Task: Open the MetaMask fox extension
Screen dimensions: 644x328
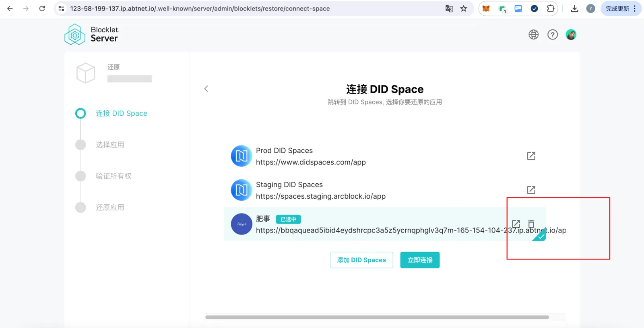Action: [486, 8]
